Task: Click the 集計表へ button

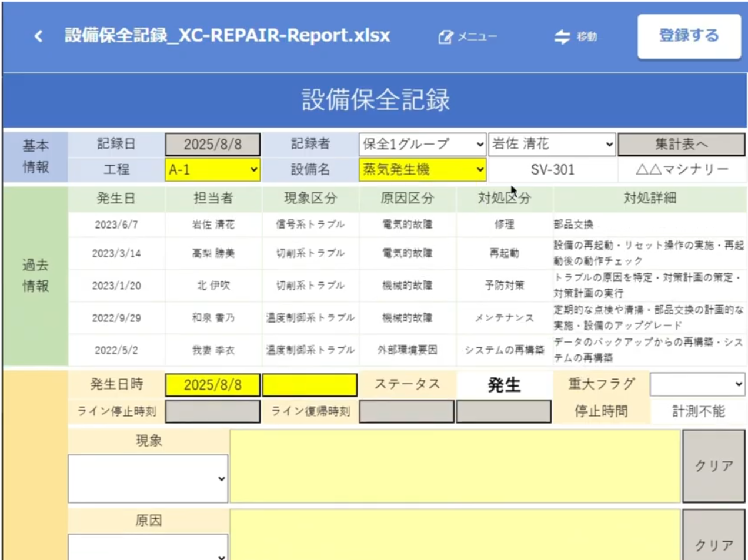Action: pos(681,144)
